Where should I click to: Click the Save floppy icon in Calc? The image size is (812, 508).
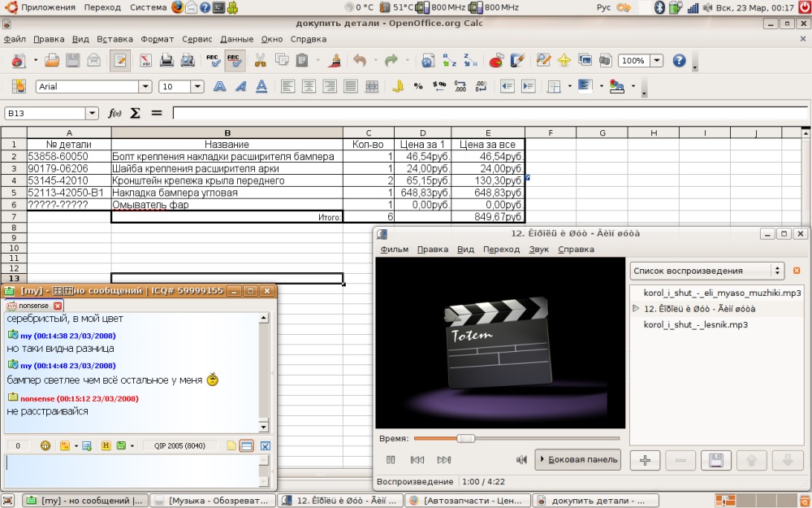coord(72,61)
